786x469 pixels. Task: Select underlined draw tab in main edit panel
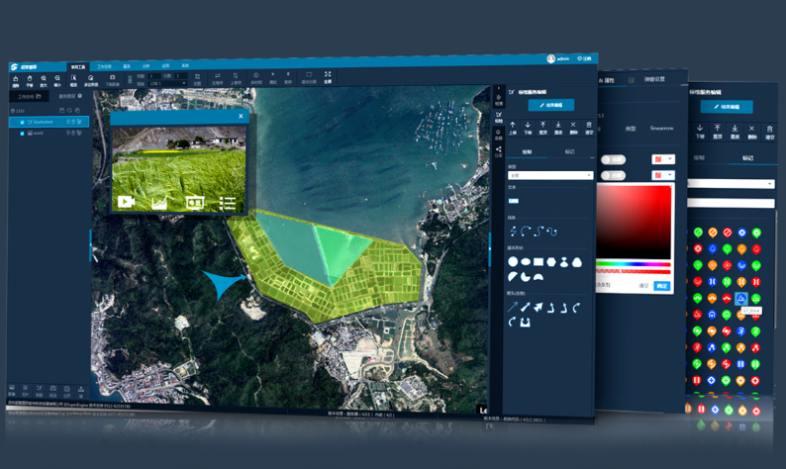pyautogui.click(x=527, y=152)
